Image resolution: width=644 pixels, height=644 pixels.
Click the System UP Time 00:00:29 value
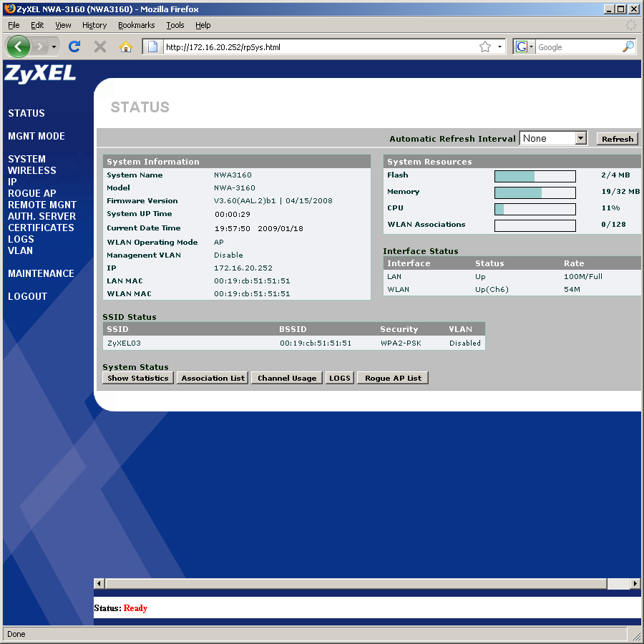coord(233,214)
